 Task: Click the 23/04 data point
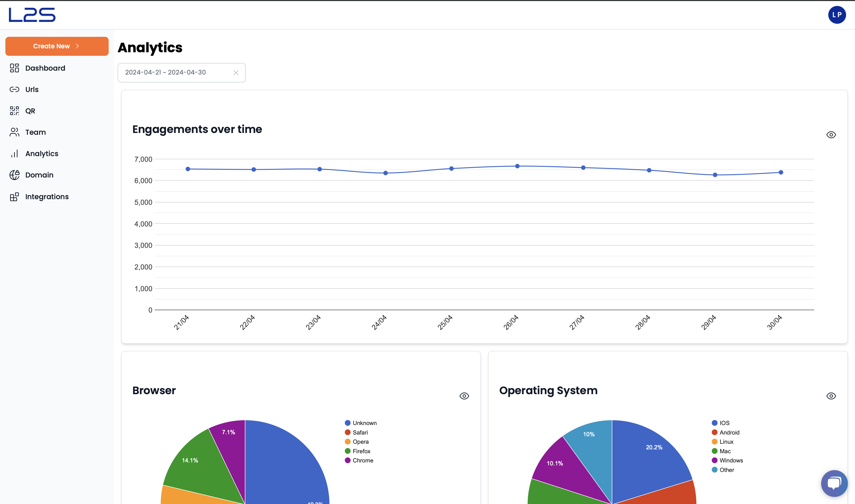pos(320,169)
